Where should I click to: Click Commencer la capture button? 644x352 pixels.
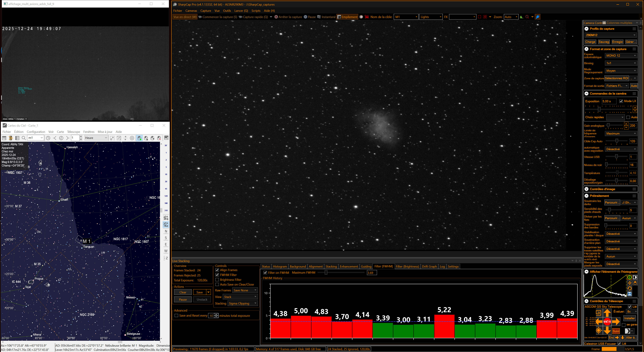[x=218, y=17]
